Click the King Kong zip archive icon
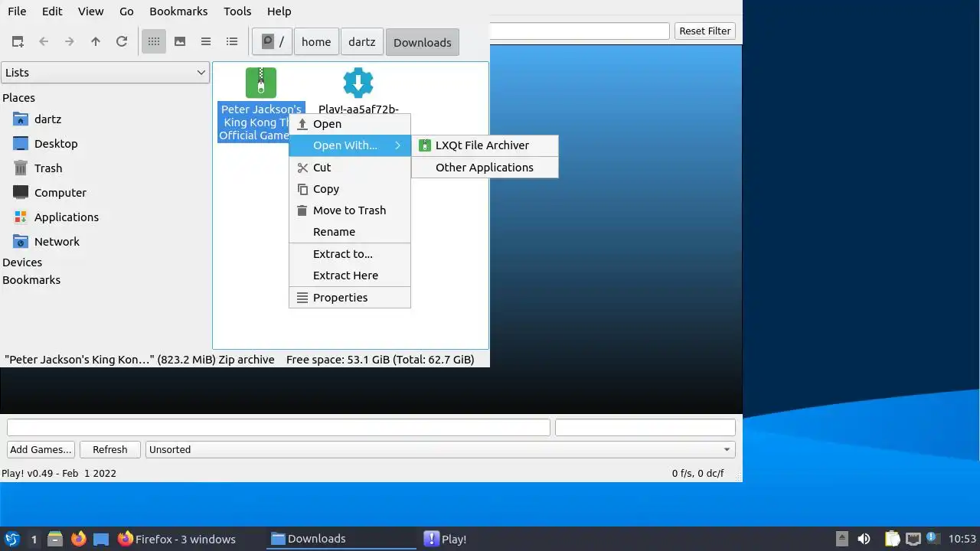 tap(261, 83)
